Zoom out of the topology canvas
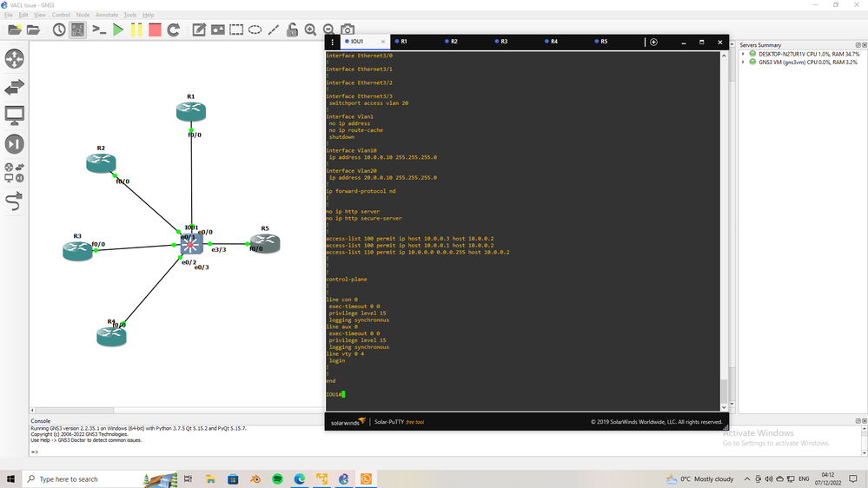This screenshot has width=868, height=488. click(328, 30)
